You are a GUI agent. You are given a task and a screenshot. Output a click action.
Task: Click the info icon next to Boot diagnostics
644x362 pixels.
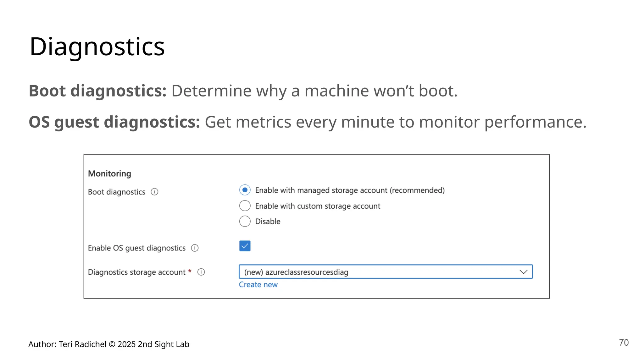[154, 192]
